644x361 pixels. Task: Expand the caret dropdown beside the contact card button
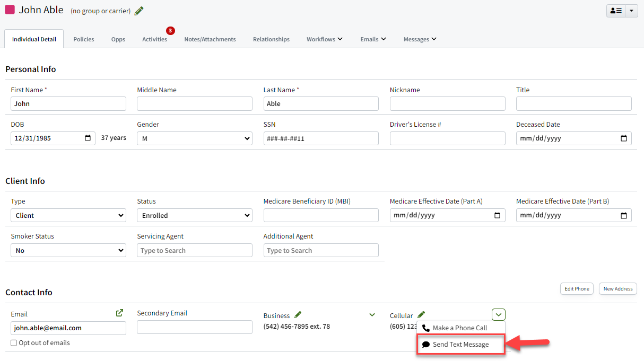click(x=631, y=11)
